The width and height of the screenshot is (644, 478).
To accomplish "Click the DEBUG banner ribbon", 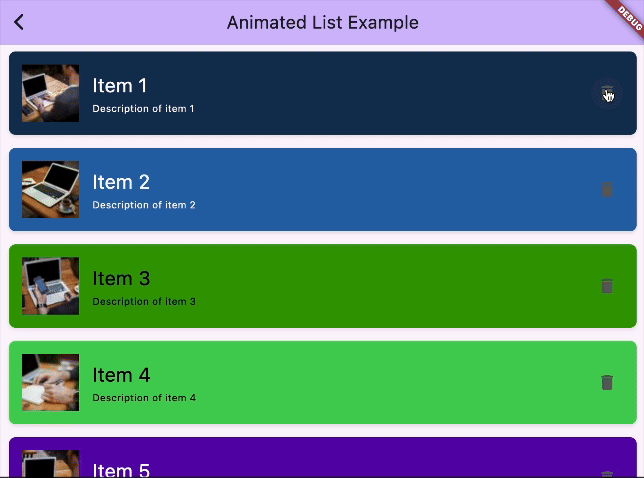I will click(628, 15).
